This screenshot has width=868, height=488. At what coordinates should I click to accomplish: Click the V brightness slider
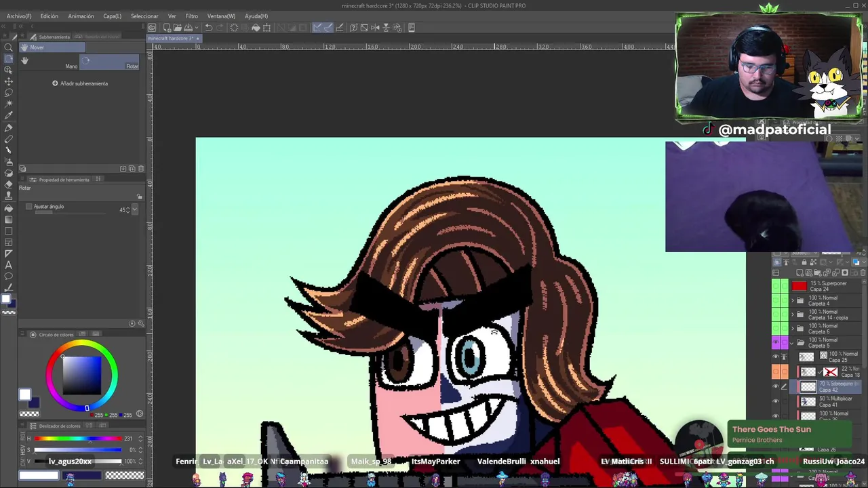coord(78,461)
